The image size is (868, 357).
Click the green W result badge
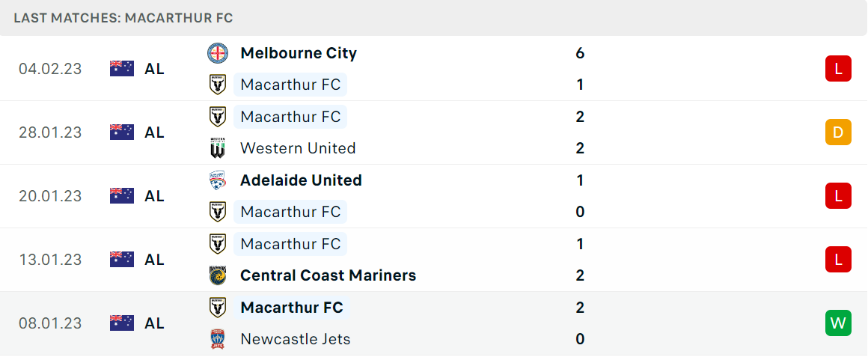(838, 323)
